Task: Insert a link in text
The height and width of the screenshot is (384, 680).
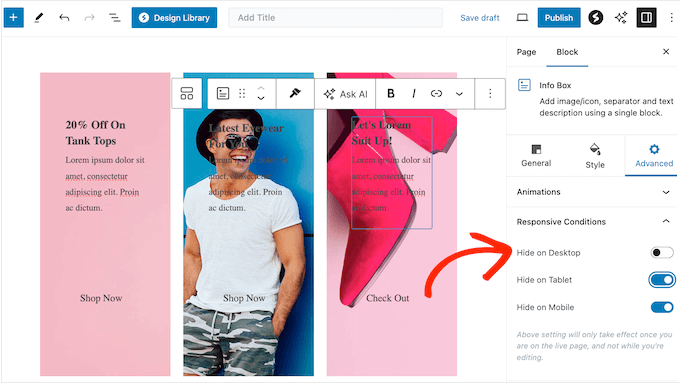Action: pyautogui.click(x=436, y=93)
